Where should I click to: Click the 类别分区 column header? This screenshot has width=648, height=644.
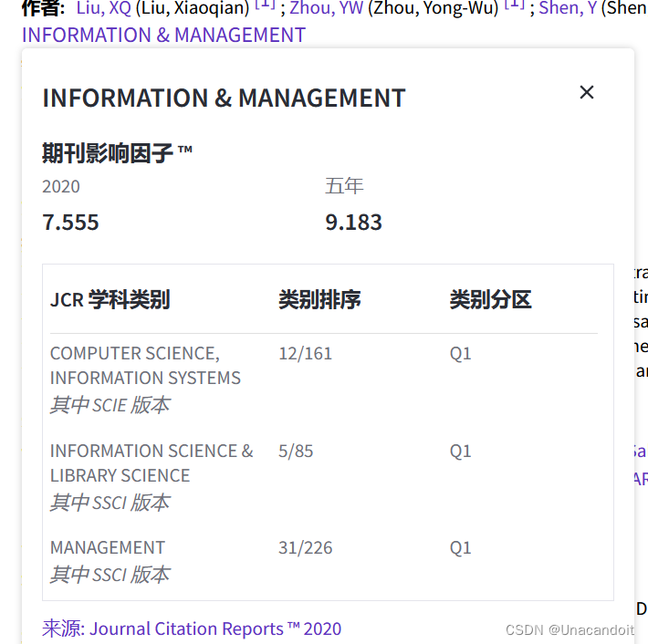pyautogui.click(x=490, y=299)
